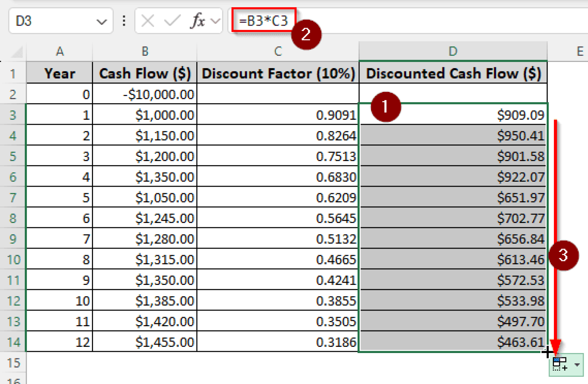Click the vertical dots grip beside Name Box
Image resolution: width=588 pixels, height=384 pixels.
[123, 21]
